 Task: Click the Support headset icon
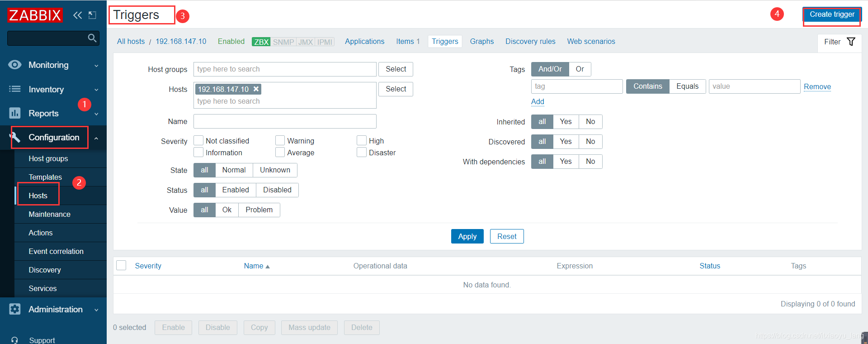pos(14,340)
